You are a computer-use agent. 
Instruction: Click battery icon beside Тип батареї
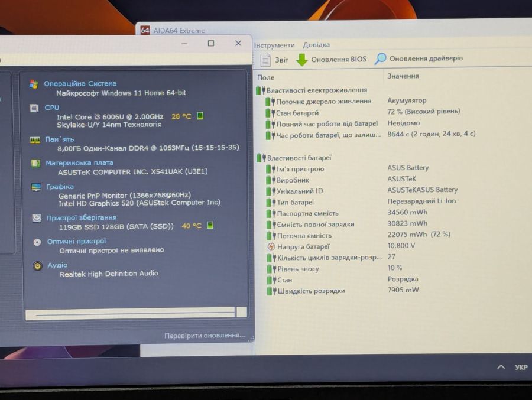271,203
